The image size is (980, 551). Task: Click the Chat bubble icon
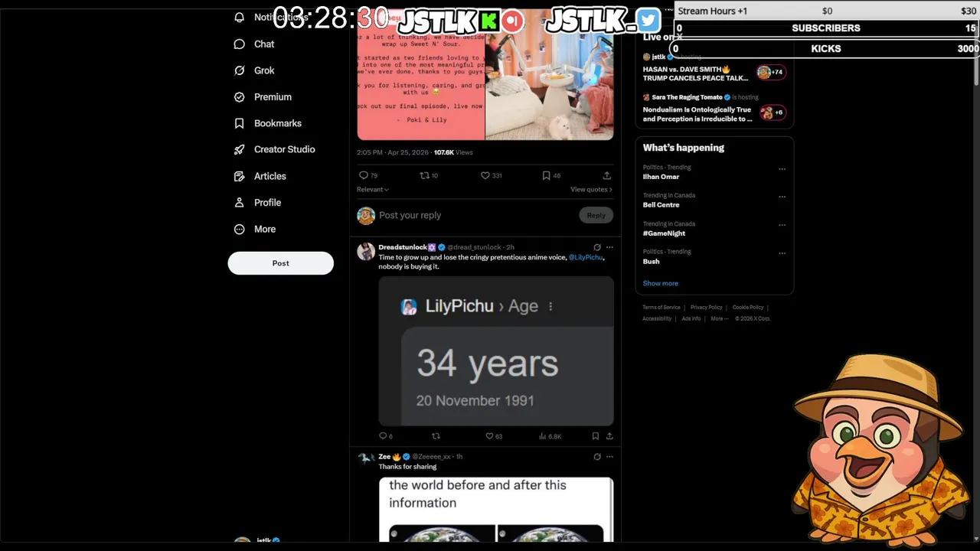(240, 44)
